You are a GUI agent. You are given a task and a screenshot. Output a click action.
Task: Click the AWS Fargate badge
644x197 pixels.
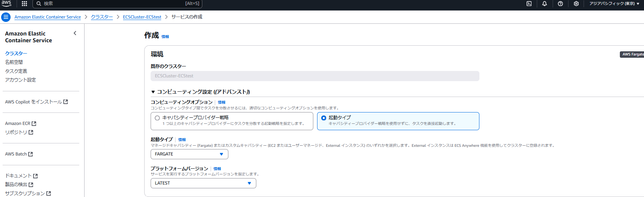pyautogui.click(x=633, y=54)
